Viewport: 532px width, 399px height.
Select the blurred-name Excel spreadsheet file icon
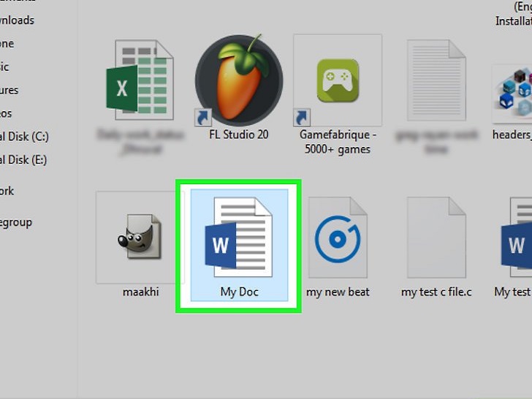click(x=140, y=80)
